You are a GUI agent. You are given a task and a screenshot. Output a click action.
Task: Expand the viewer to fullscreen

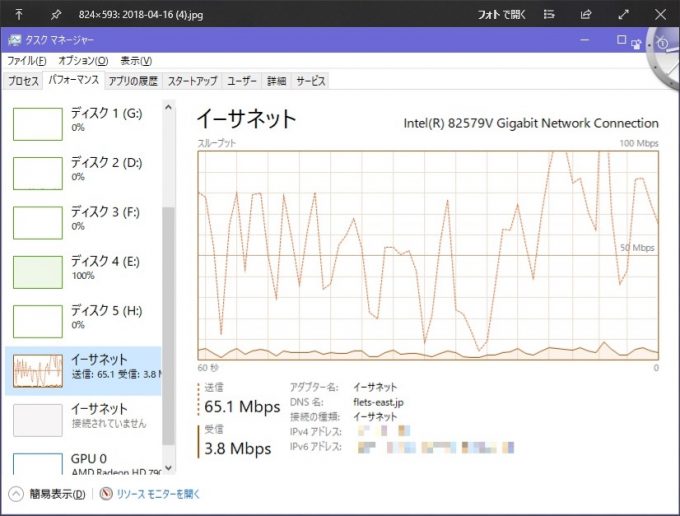(623, 14)
